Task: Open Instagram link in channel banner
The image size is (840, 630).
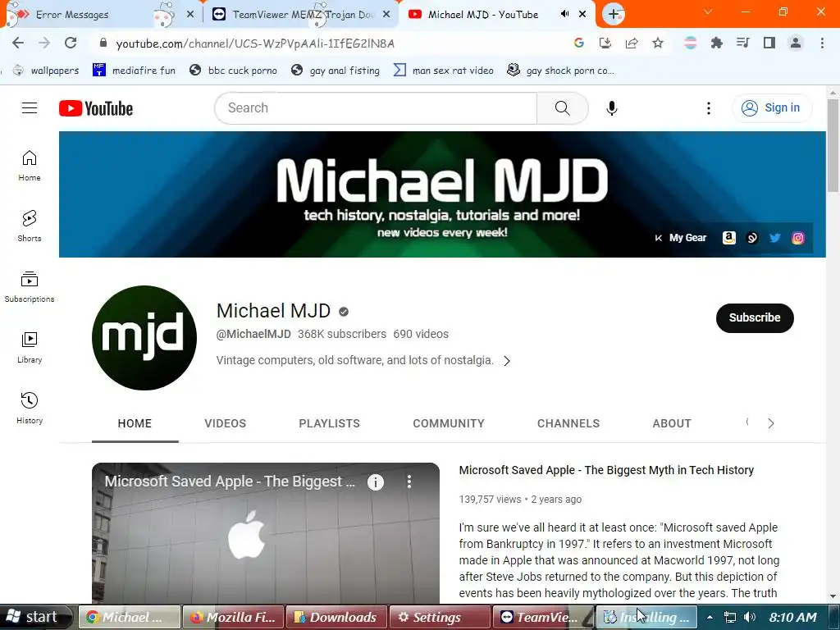Action: [x=797, y=238]
